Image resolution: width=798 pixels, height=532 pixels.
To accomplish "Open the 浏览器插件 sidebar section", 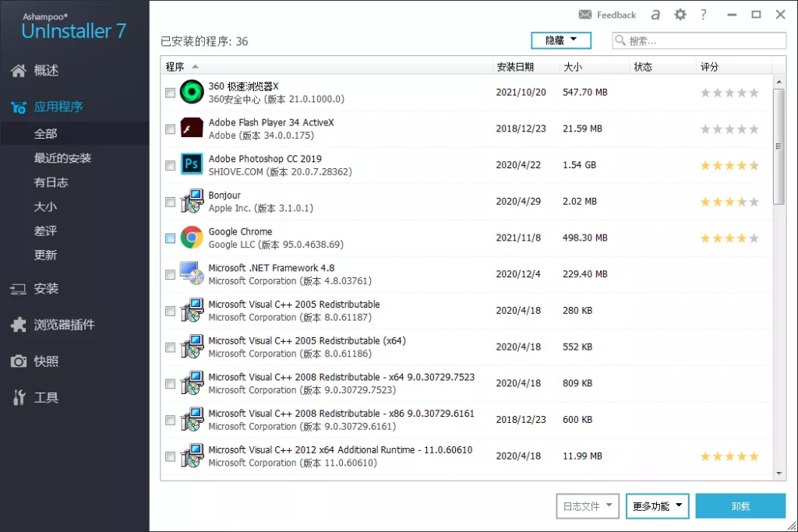I will (x=64, y=325).
